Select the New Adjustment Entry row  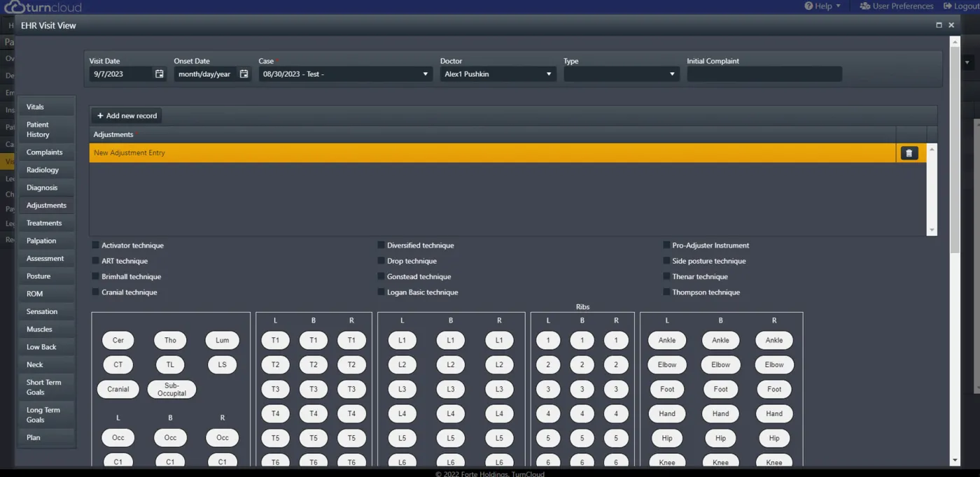coord(492,153)
